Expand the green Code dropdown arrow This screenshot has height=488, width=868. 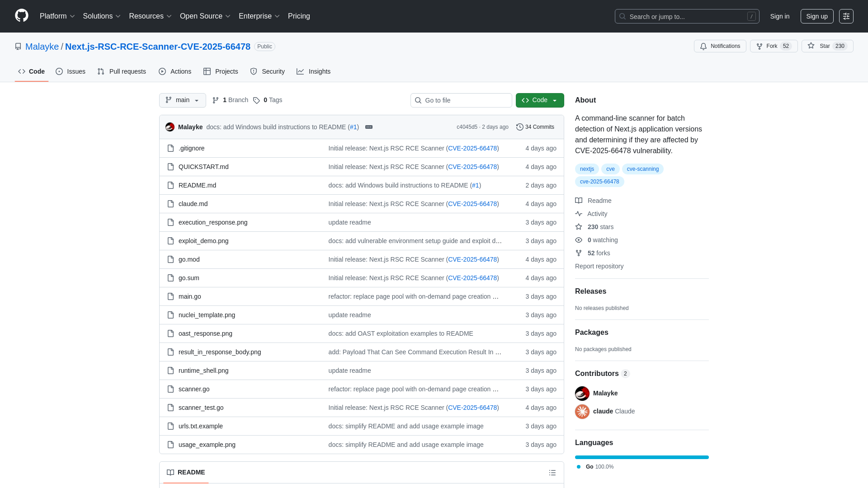point(555,100)
